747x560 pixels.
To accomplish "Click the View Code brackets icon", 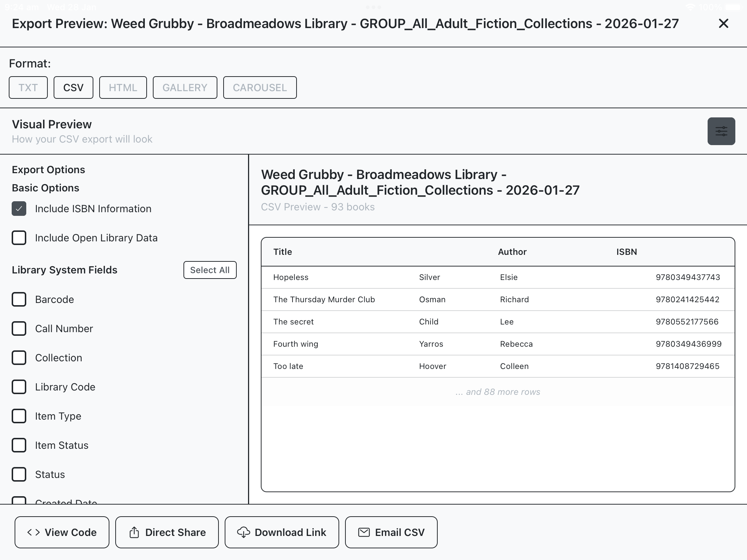I will (x=34, y=532).
